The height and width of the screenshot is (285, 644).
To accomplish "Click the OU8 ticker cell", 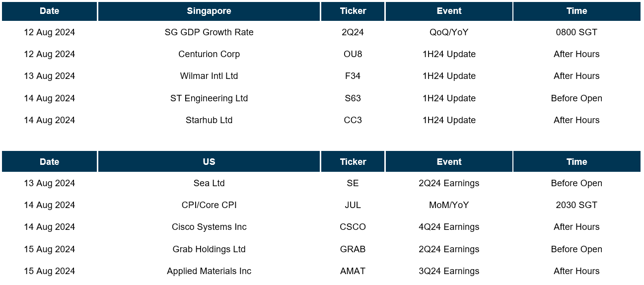I will pyautogui.click(x=353, y=54).
